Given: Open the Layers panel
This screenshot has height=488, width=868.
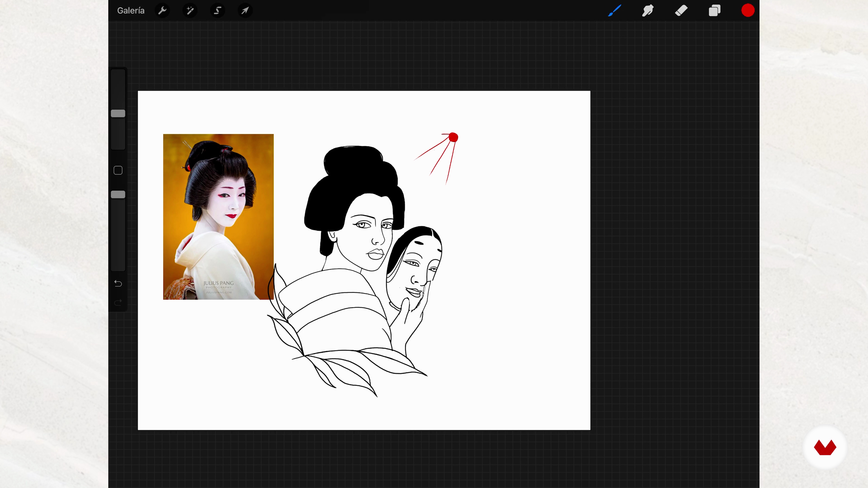Looking at the screenshot, I should click(714, 10).
